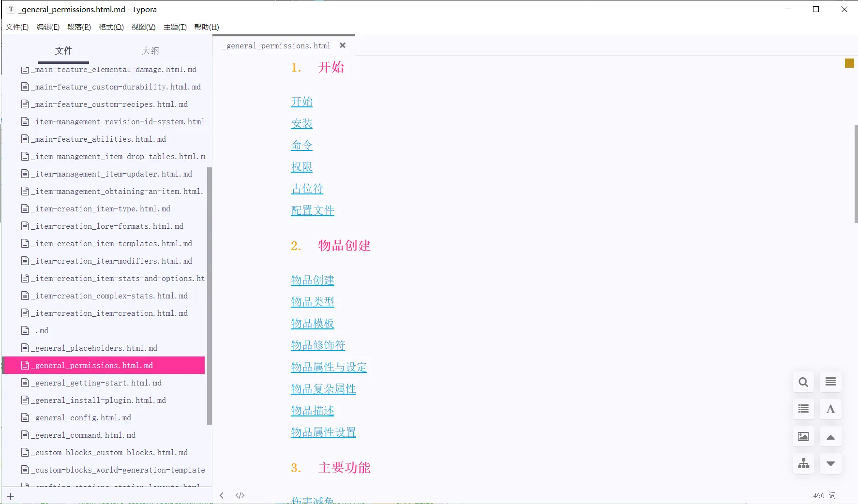Switch to the 大纲 outline tab
The height and width of the screenshot is (504, 858).
(x=151, y=51)
